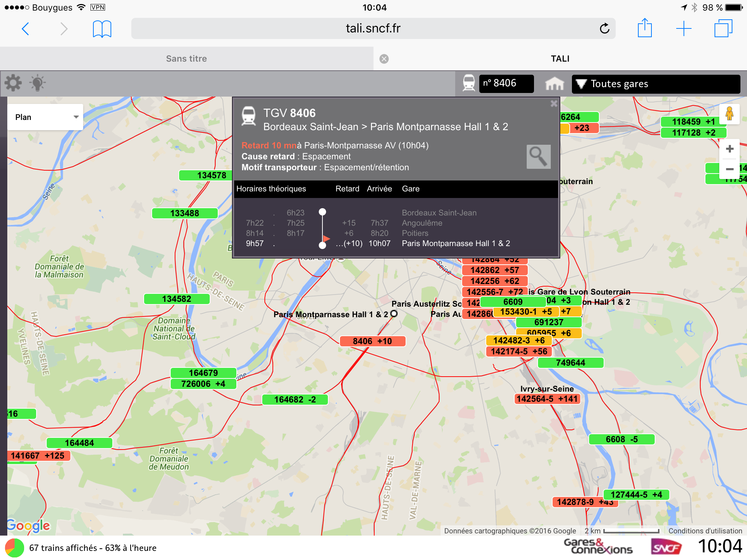The image size is (747, 560).
Task: Select train marker 726006 +4
Action: click(203, 384)
